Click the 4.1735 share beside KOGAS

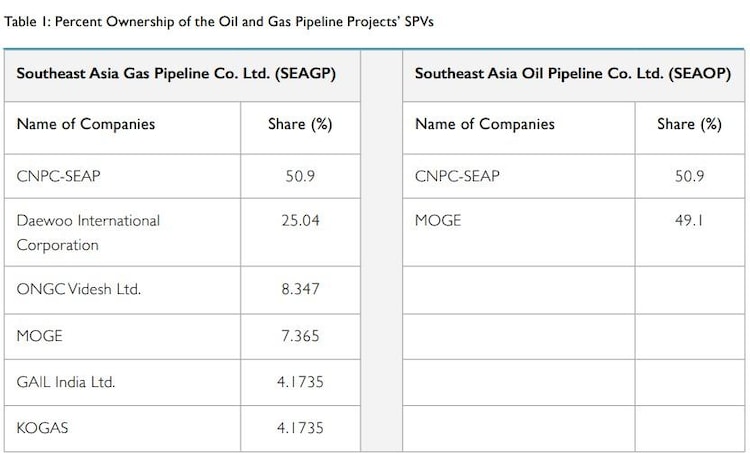tap(300, 427)
